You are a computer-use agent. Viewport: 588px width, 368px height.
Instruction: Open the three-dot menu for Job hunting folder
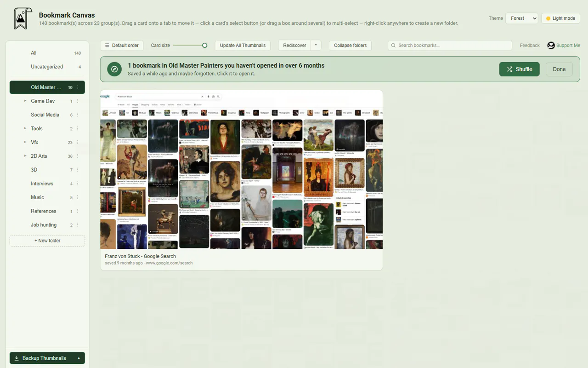[x=77, y=225]
